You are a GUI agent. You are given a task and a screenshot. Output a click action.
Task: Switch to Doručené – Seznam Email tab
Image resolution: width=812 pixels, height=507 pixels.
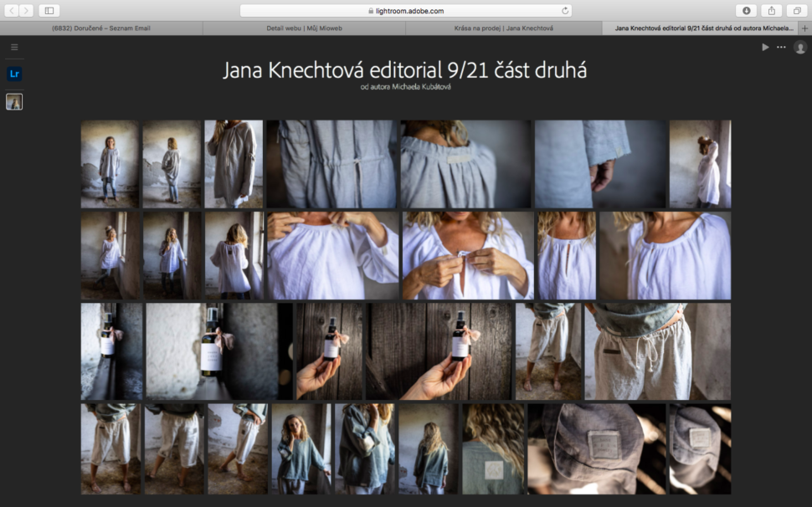(x=101, y=28)
